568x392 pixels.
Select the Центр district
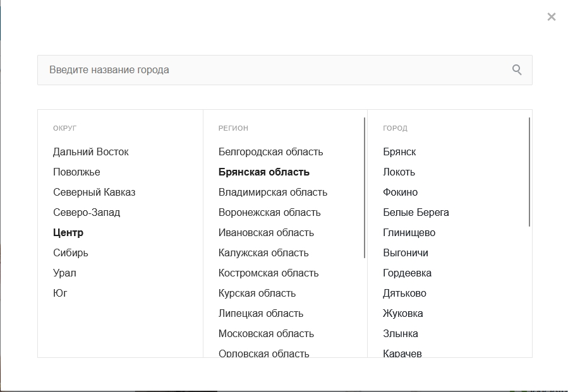(x=68, y=233)
